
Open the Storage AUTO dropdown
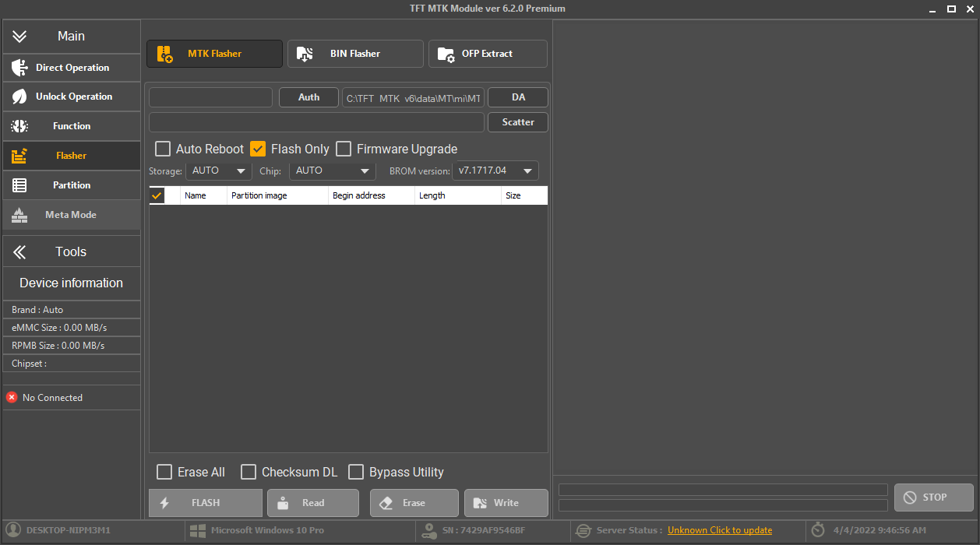tap(218, 171)
